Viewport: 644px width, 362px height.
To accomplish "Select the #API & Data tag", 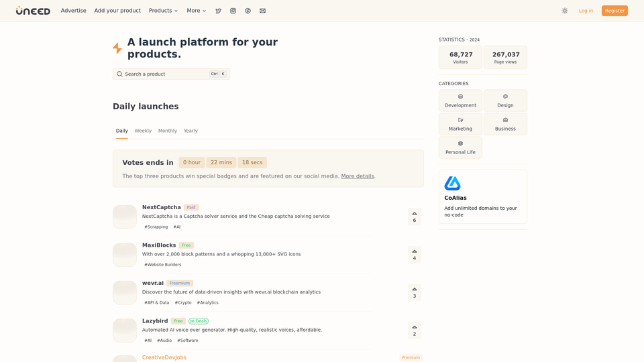I will [x=156, y=302].
